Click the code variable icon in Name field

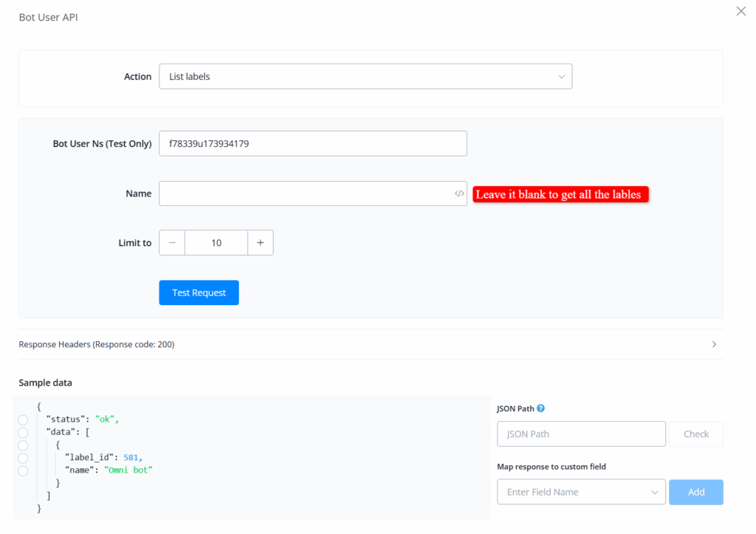click(459, 194)
